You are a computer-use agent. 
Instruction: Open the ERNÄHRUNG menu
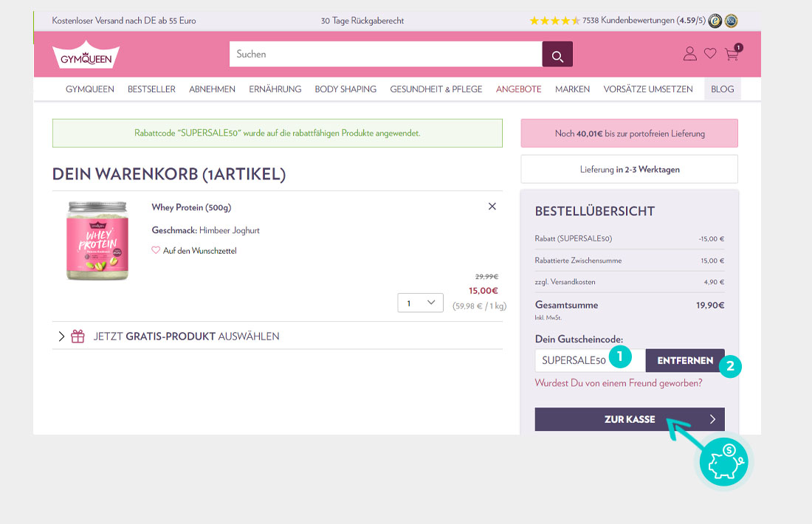click(275, 89)
